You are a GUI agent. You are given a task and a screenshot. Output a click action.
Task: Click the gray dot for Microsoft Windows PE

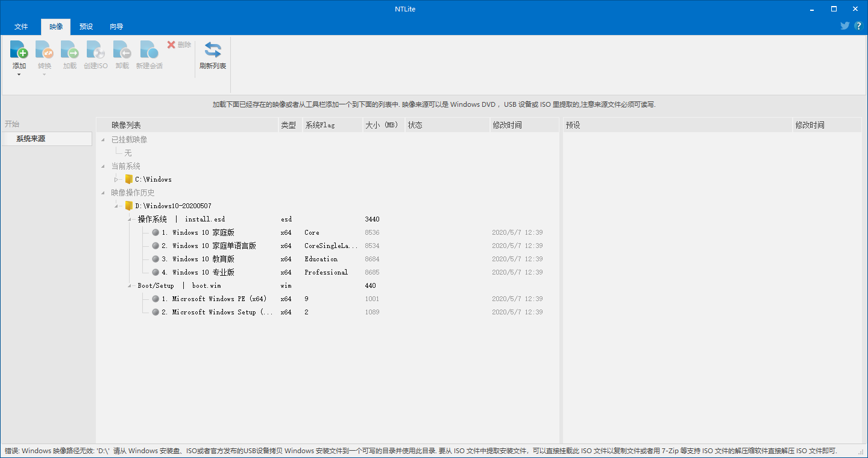[x=156, y=299]
